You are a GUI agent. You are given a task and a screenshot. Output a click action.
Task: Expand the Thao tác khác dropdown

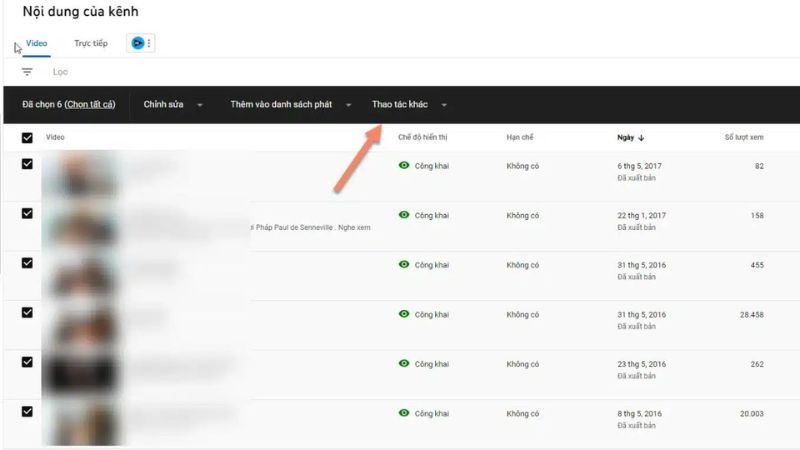(409, 105)
